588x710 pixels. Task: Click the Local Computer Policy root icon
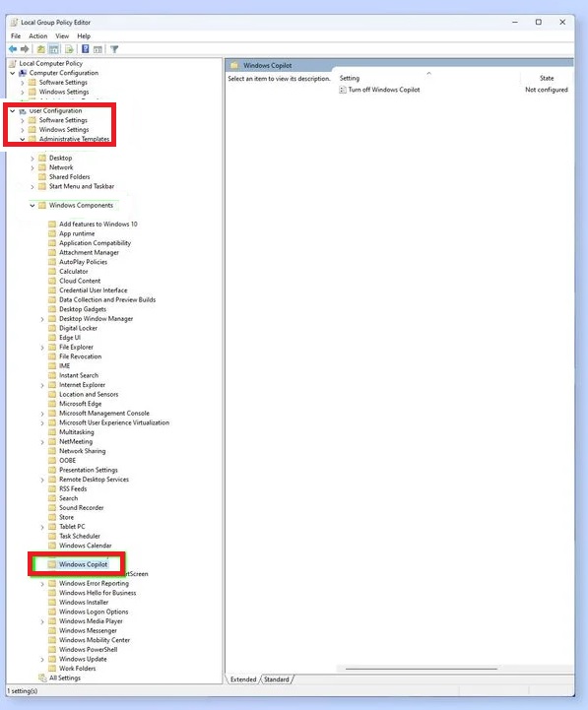pos(13,63)
